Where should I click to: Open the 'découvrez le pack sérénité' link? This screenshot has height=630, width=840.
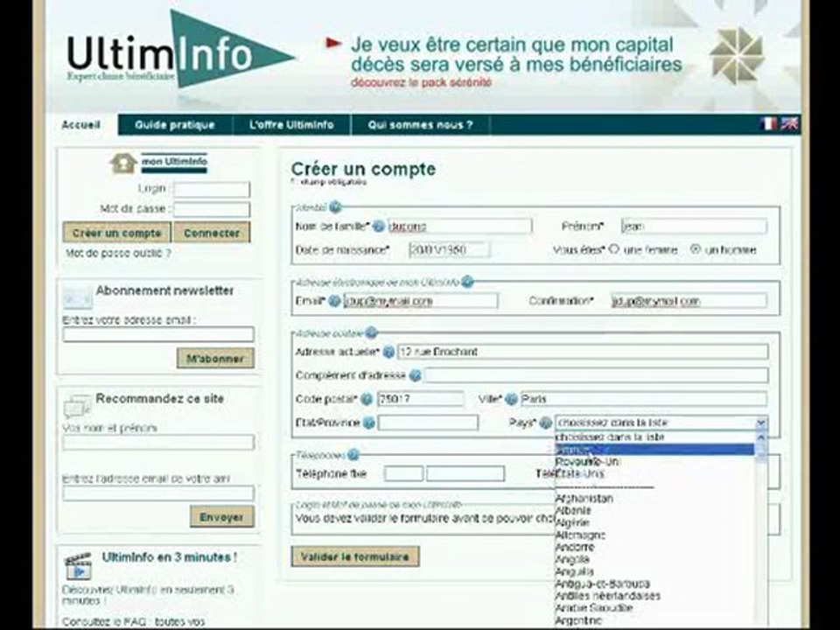[x=421, y=83]
